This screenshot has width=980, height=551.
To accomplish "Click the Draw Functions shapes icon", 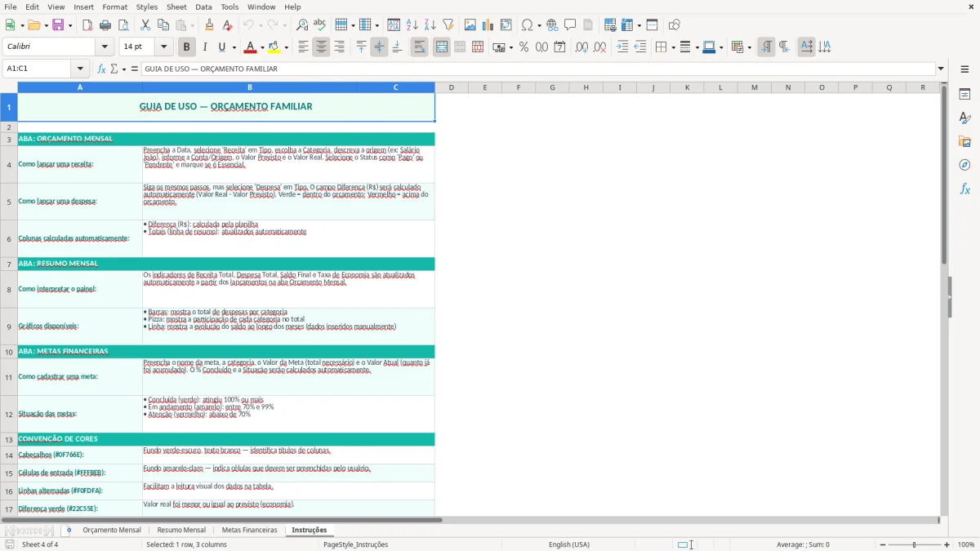I will tap(675, 25).
